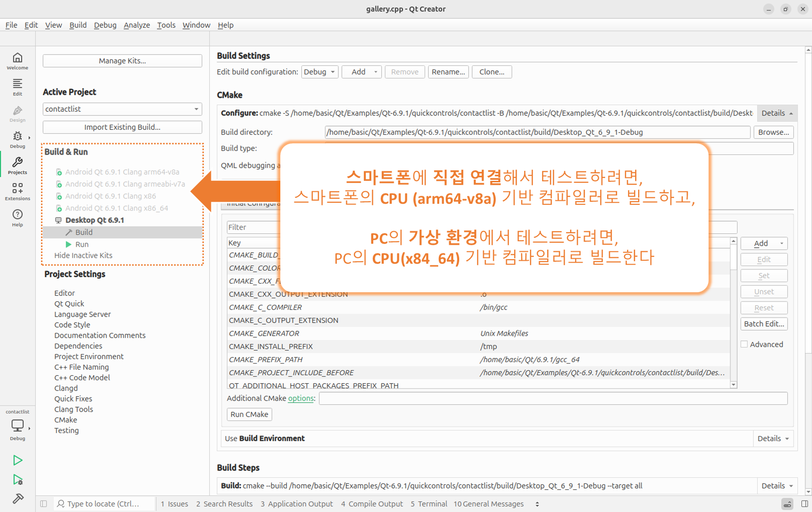
Task: Click the Run CMake button
Action: pos(249,414)
